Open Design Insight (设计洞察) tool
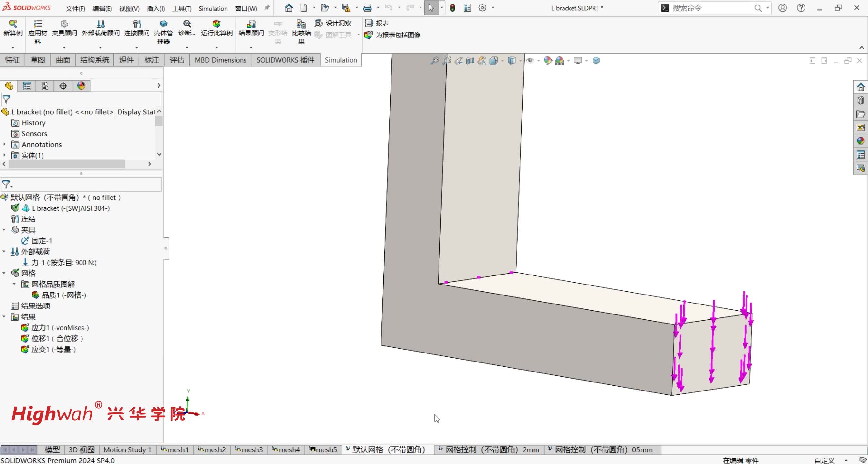 tap(333, 23)
